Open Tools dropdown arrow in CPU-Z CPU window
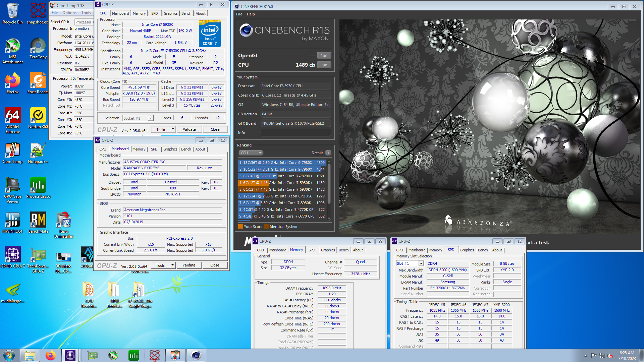644x362 pixels. click(173, 129)
